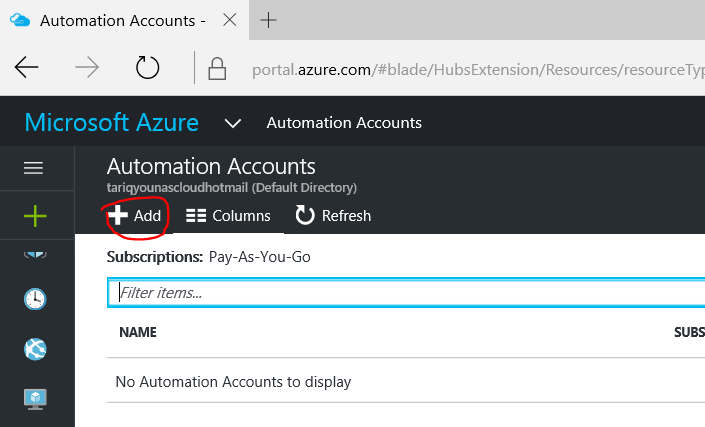Click the browser forward arrow

(x=87, y=68)
